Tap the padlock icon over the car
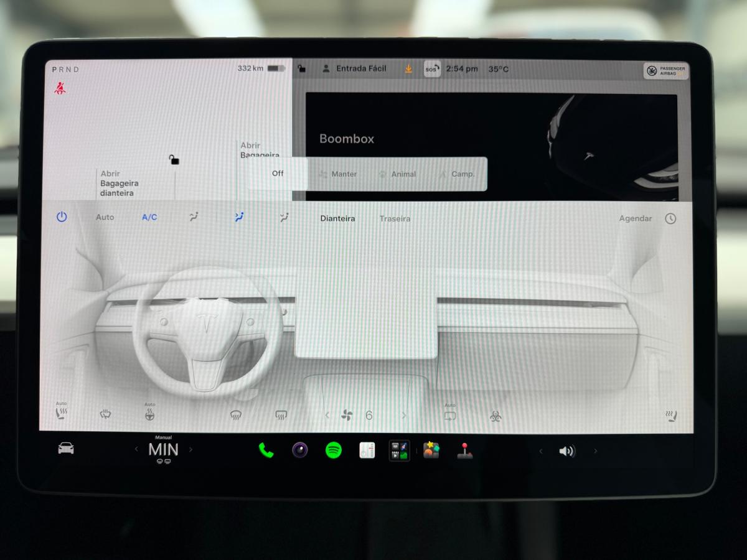 (174, 160)
